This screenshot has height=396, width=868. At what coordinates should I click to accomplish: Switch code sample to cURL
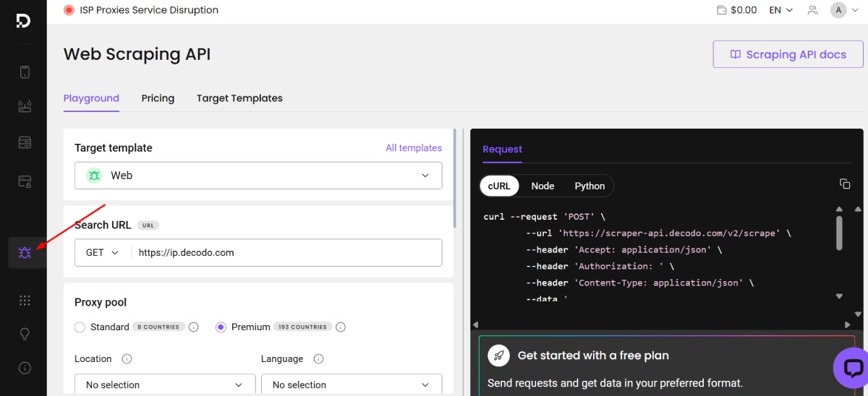pyautogui.click(x=499, y=186)
